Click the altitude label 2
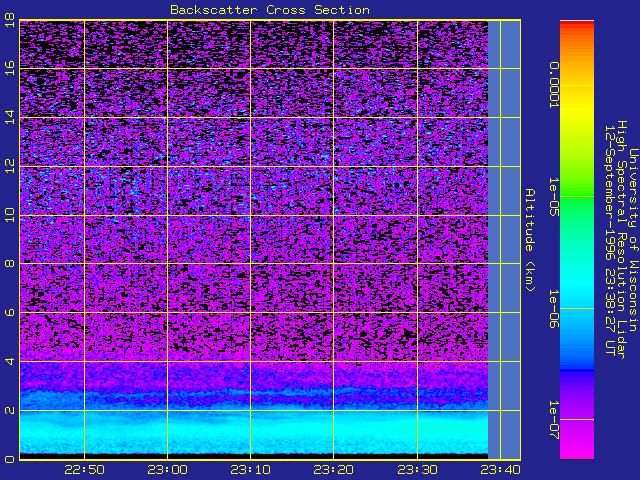This screenshot has height=480, width=640. click(10, 411)
